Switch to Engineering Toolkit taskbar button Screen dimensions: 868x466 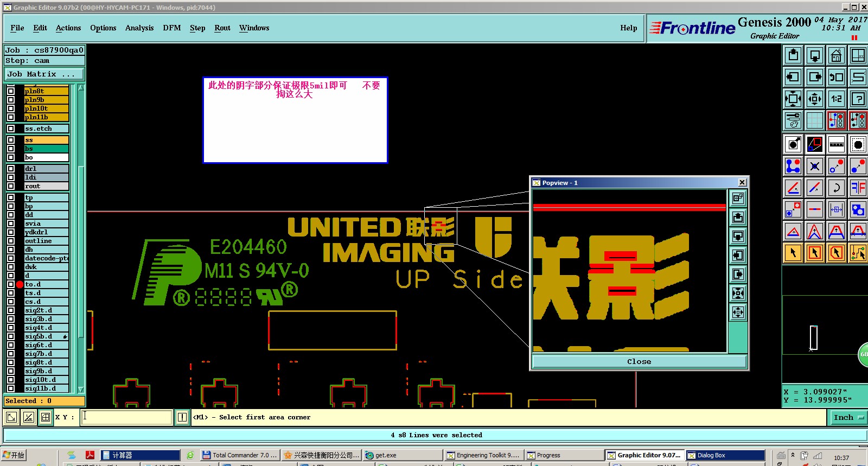tap(483, 455)
